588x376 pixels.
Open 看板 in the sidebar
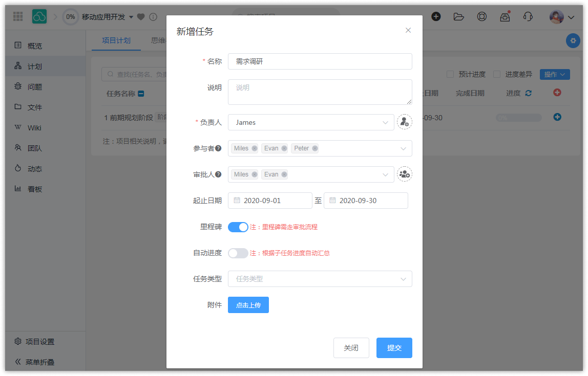pos(46,189)
